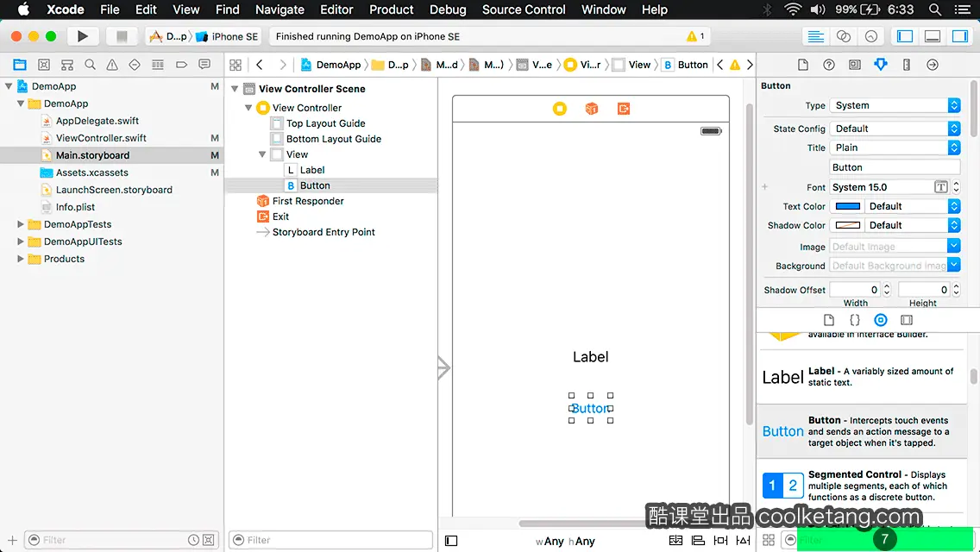The image size is (980, 552).
Task: Show the Project navigator
Action: pos(20,65)
